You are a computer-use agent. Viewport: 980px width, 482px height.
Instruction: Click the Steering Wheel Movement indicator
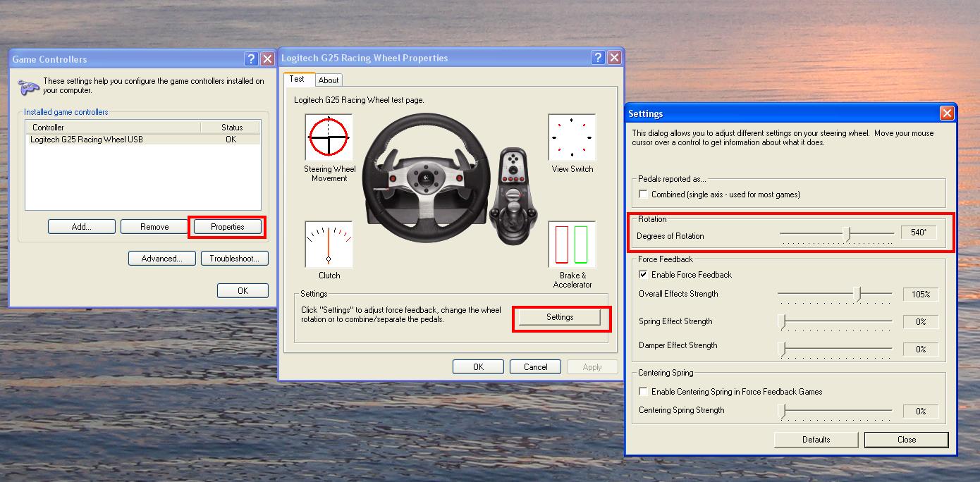pos(329,137)
